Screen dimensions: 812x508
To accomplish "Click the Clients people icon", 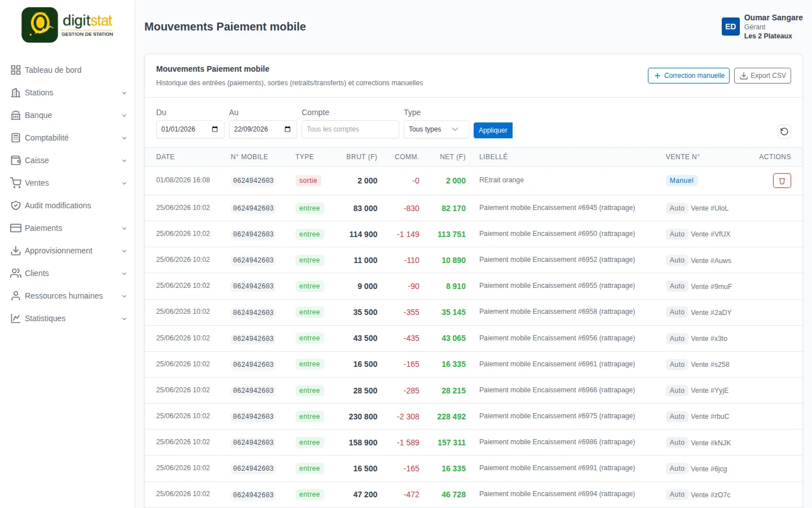I will 16,273.
